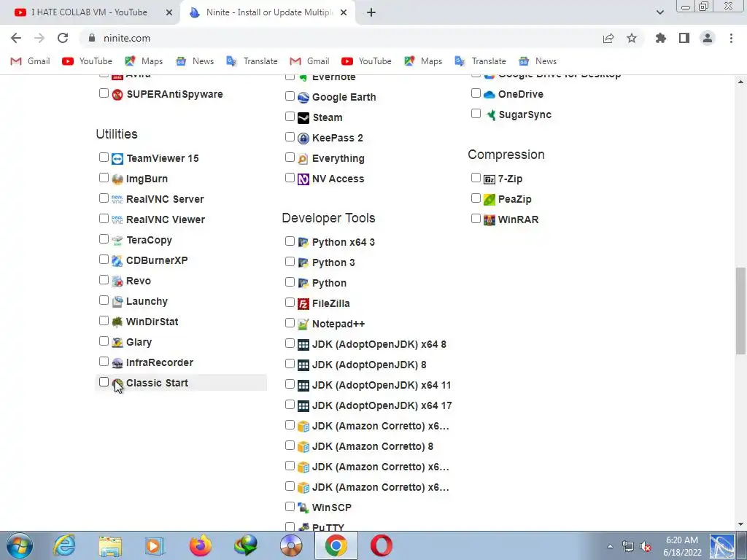Check the Python x64 3 checkbox
This screenshot has width=747, height=560.
click(x=290, y=241)
